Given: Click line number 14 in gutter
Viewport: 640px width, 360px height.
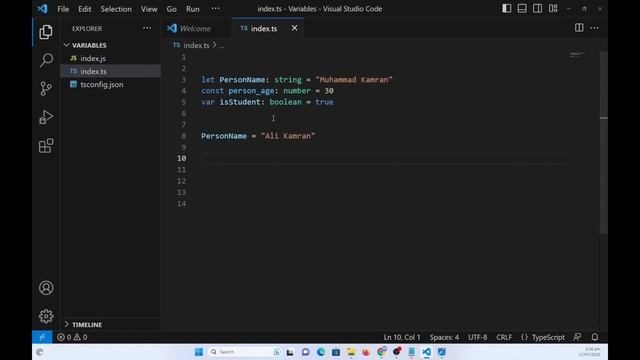Looking at the screenshot, I should pos(182,203).
